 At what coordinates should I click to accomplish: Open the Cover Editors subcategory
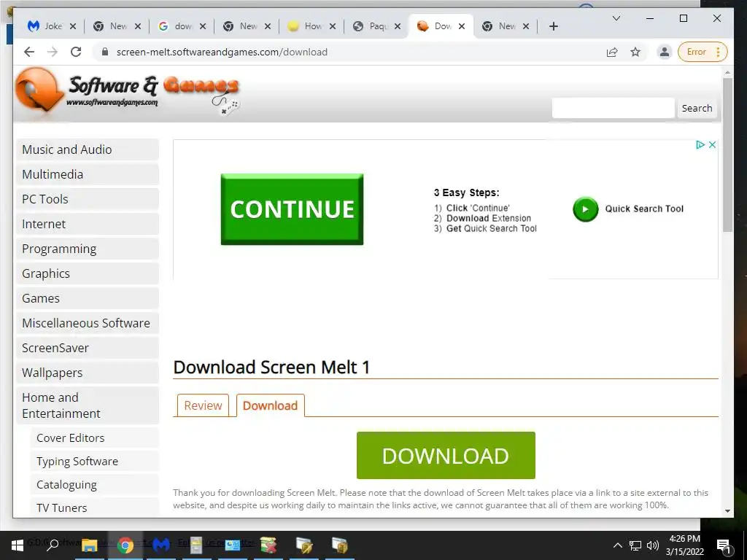[95, 437]
